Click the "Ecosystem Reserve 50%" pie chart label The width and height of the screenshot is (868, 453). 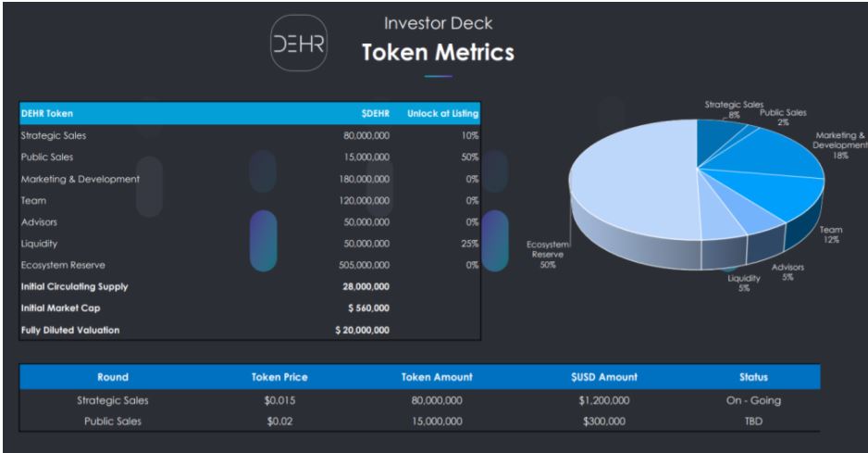pos(548,255)
